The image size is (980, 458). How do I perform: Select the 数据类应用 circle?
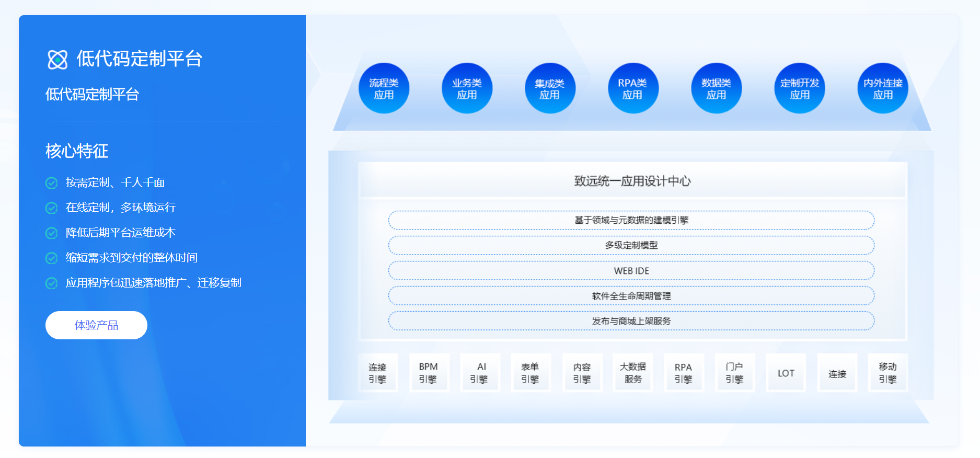click(716, 88)
